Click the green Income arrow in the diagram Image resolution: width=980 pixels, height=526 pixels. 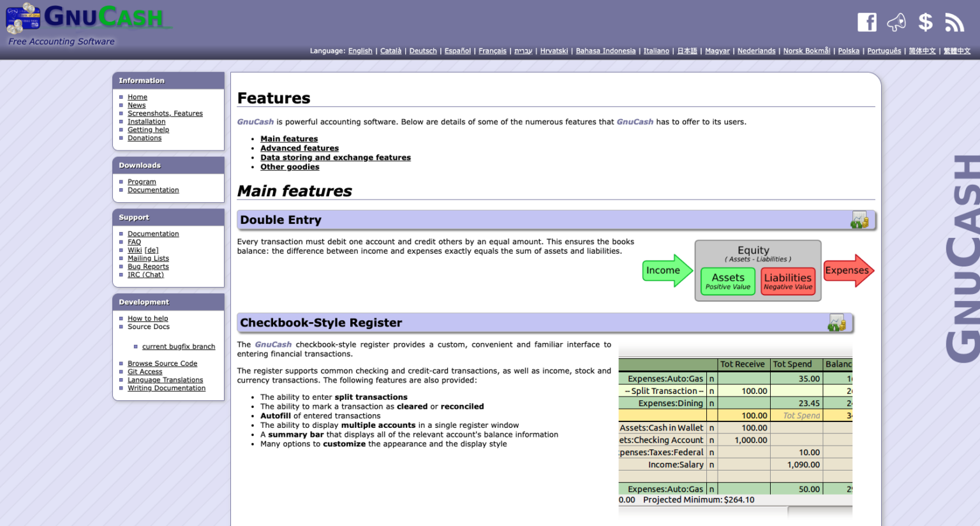(x=664, y=270)
